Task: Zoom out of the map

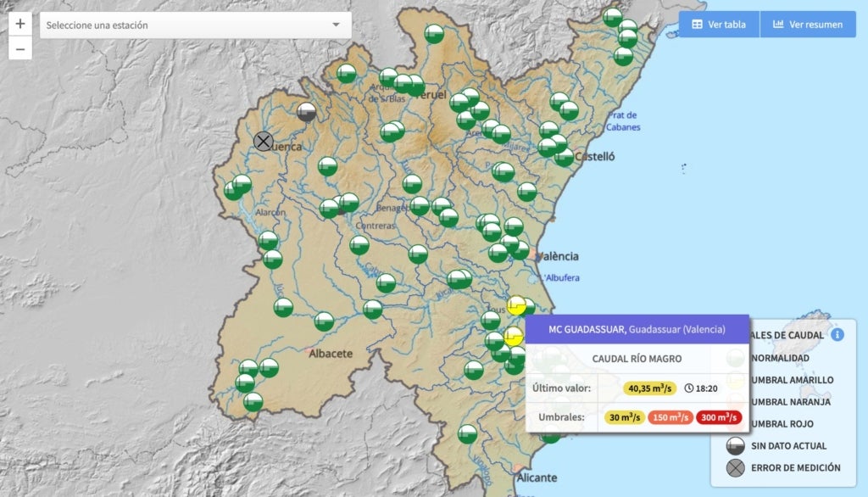Action: 20,49
